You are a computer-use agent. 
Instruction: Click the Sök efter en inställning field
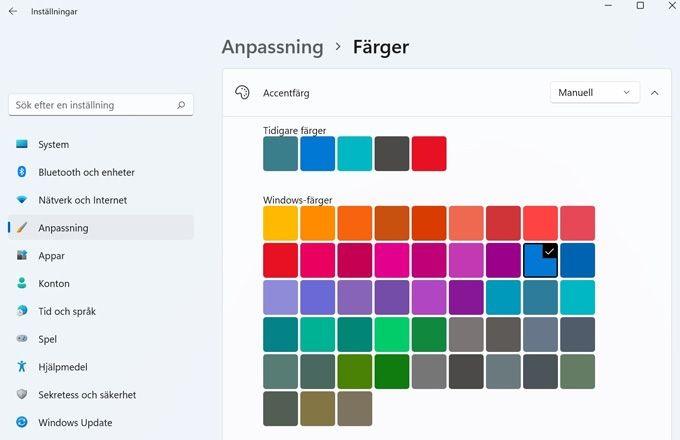coord(101,105)
